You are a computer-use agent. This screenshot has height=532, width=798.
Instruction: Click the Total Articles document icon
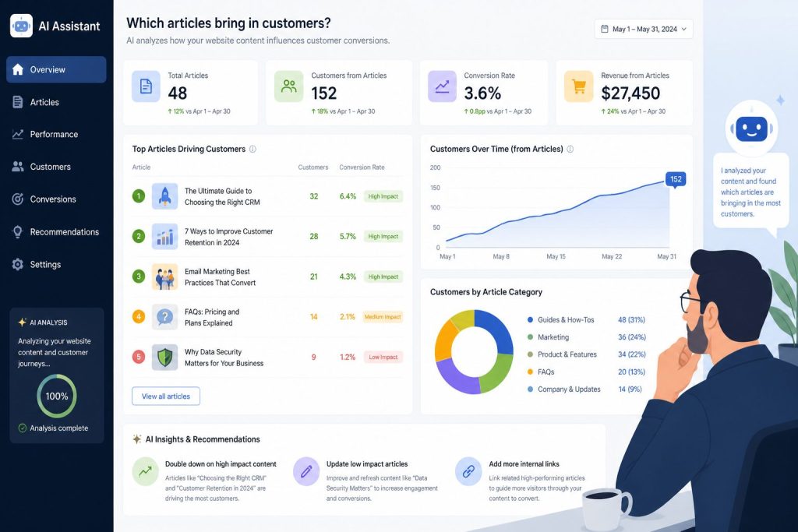pos(146,86)
